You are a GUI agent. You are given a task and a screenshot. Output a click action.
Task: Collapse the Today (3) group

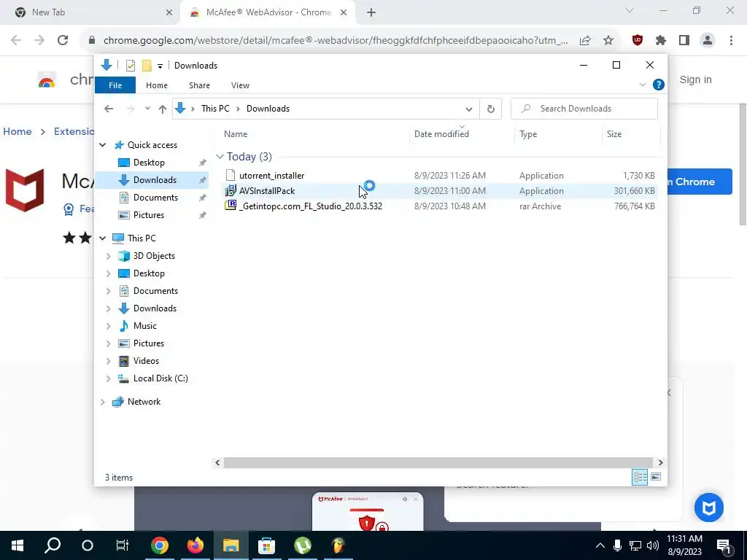coord(220,157)
